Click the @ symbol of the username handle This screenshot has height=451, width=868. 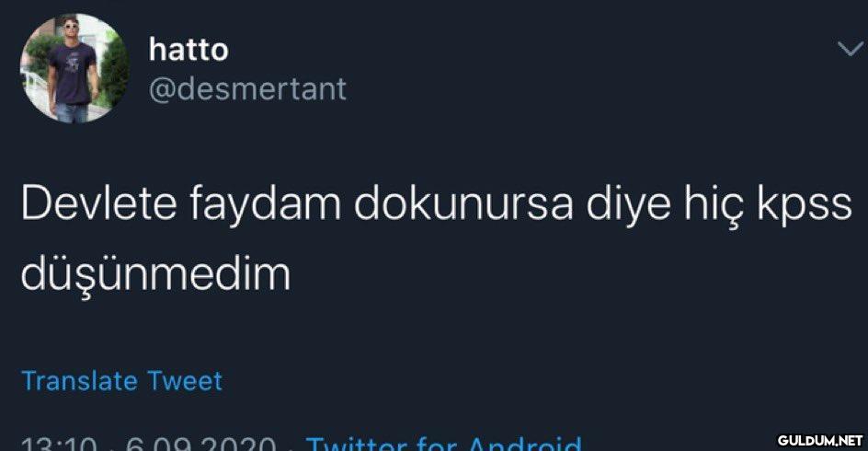click(x=162, y=90)
